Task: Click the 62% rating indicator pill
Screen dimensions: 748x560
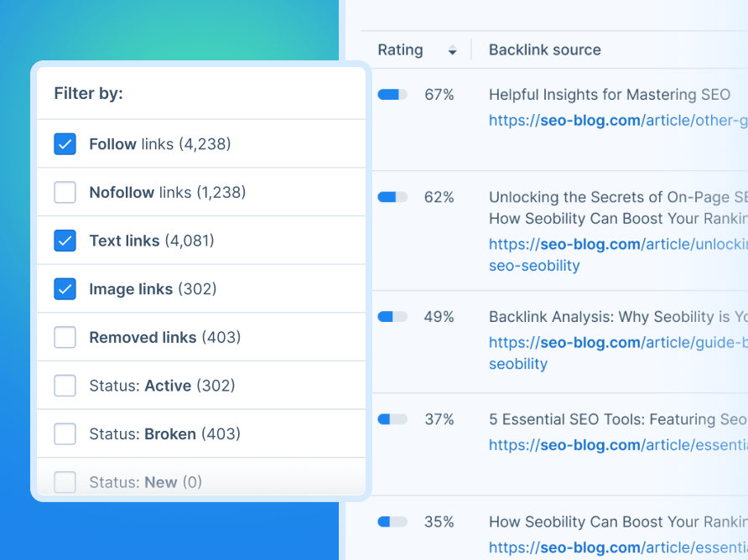Action: (392, 197)
